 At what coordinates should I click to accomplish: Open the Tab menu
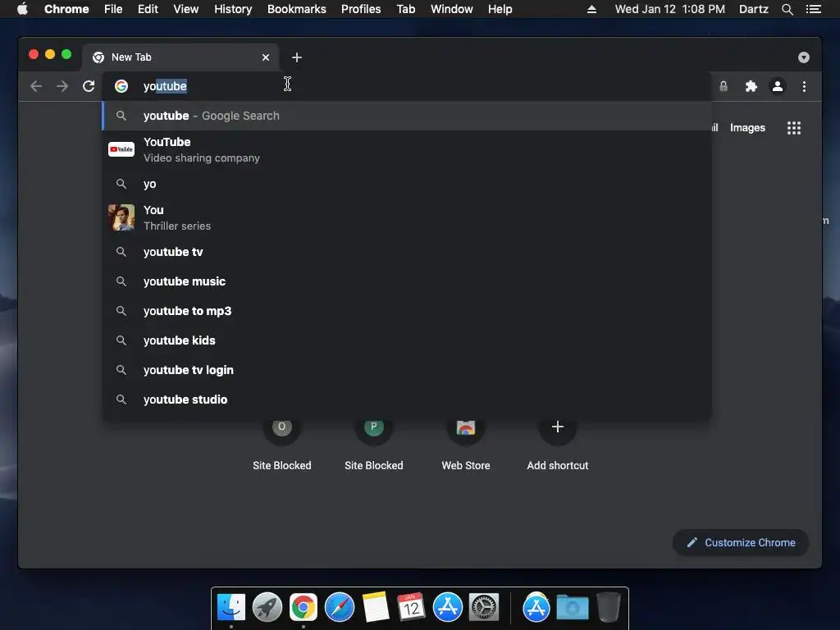click(405, 9)
